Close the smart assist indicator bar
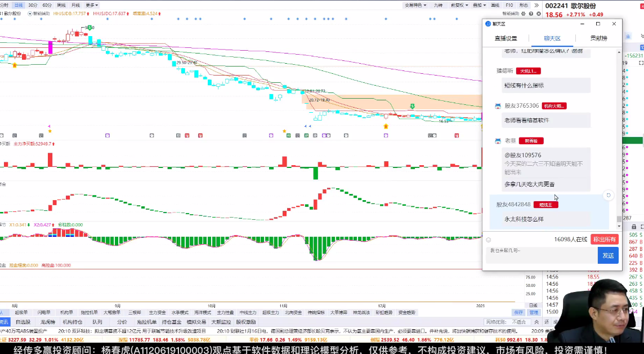Viewport: 644px width, 354px height. pyautogui.click(x=538, y=14)
